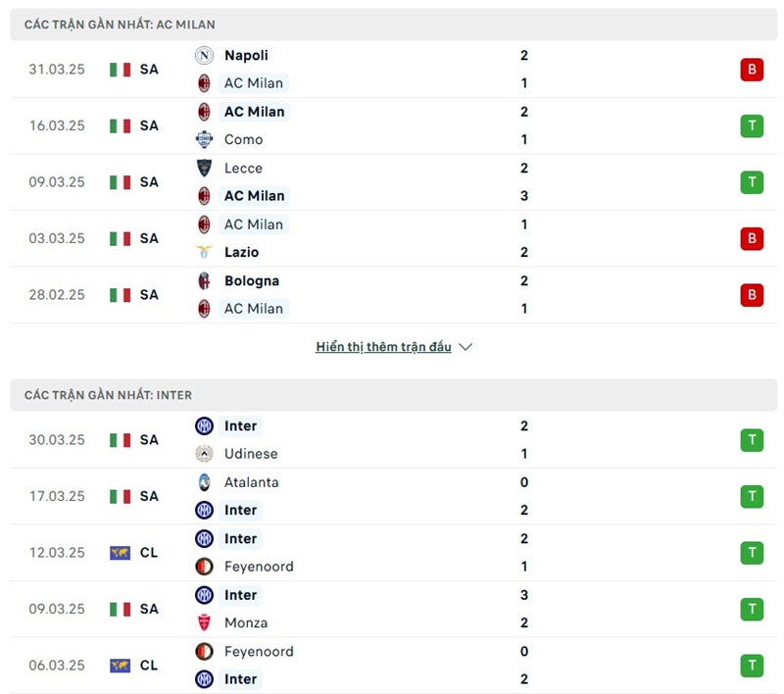Click green T badge for Inter-Udinese match

tap(752, 440)
